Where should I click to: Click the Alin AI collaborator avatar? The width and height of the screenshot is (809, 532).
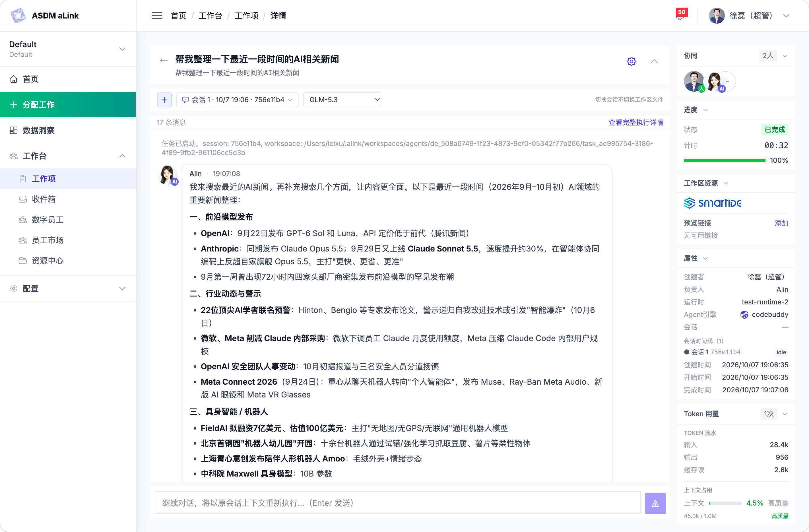tap(715, 82)
